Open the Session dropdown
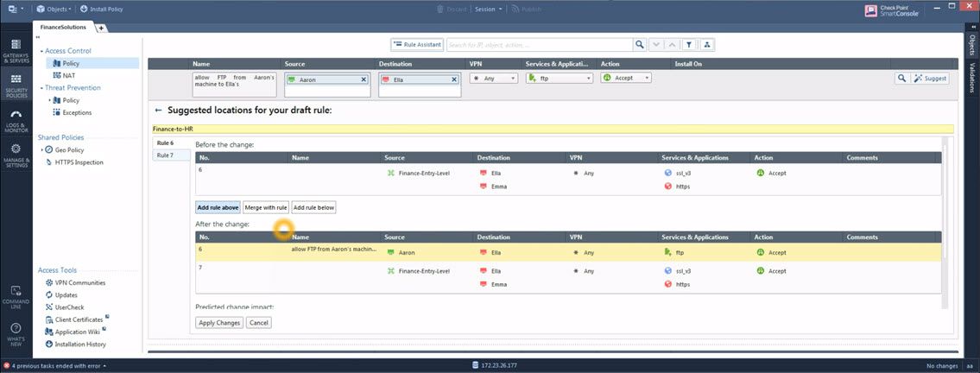This screenshot has width=980, height=373. (488, 9)
